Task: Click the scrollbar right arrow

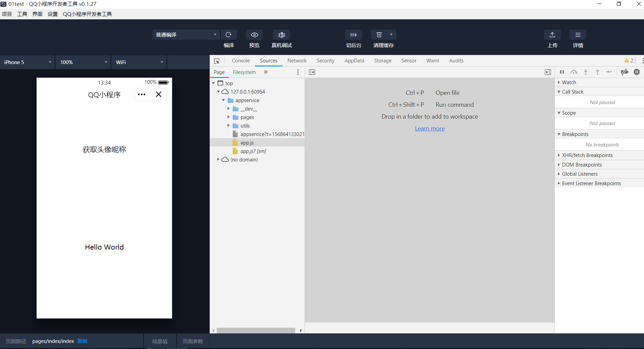Action: click(x=301, y=330)
